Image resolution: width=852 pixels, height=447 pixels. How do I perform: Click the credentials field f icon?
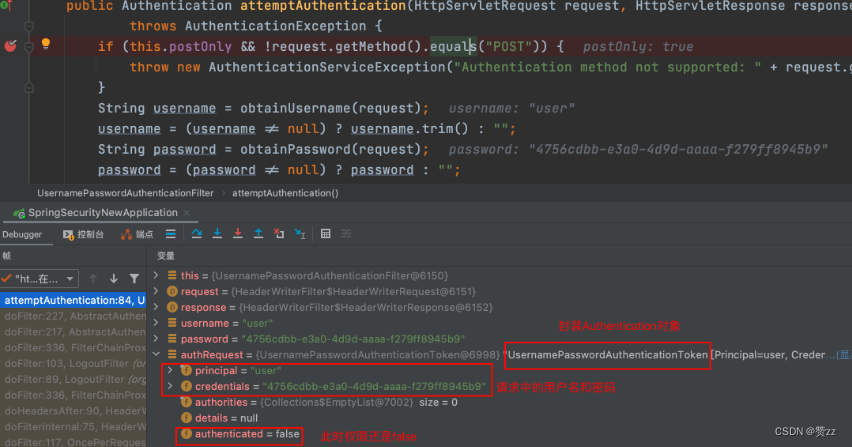tap(186, 386)
